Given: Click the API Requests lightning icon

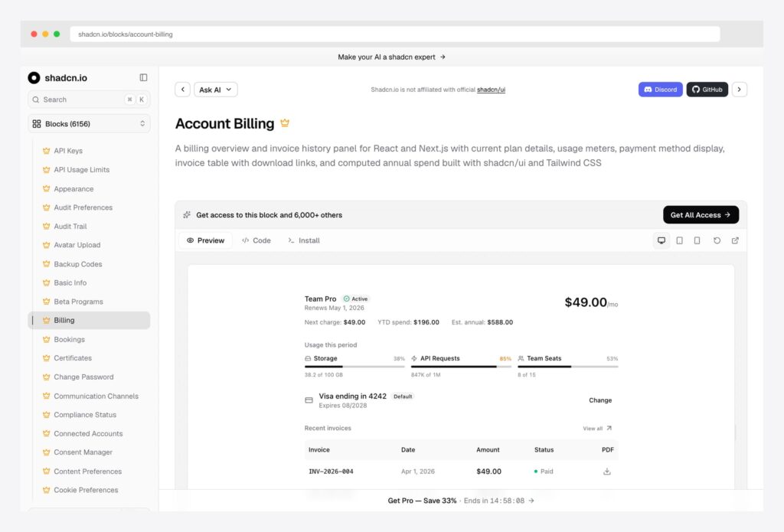Looking at the screenshot, I should point(414,358).
